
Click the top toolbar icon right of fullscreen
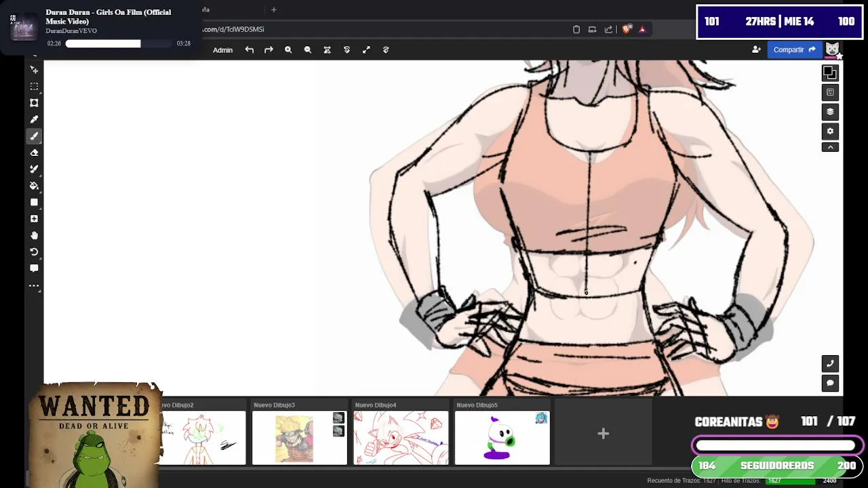click(386, 49)
